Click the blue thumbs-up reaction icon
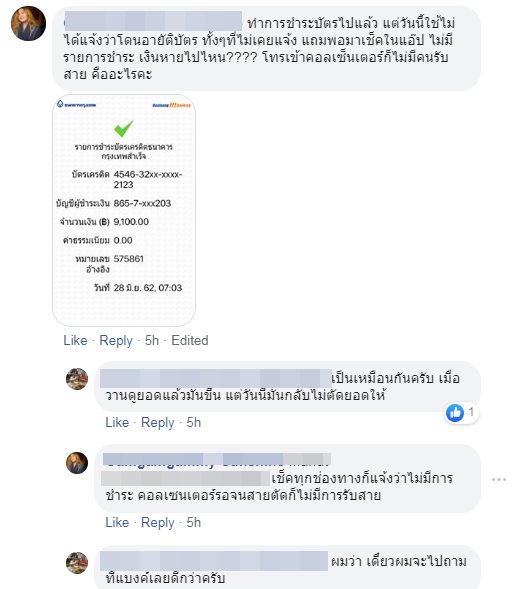The height and width of the screenshot is (589, 514). pyautogui.click(x=455, y=413)
